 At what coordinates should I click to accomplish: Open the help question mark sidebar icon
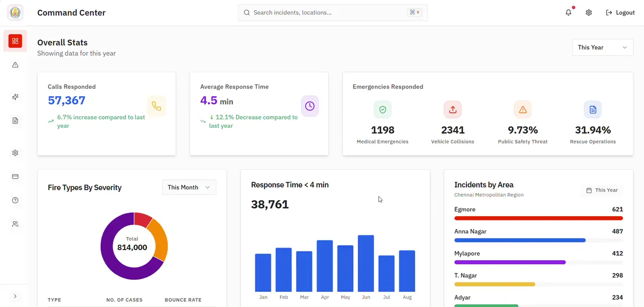click(15, 200)
